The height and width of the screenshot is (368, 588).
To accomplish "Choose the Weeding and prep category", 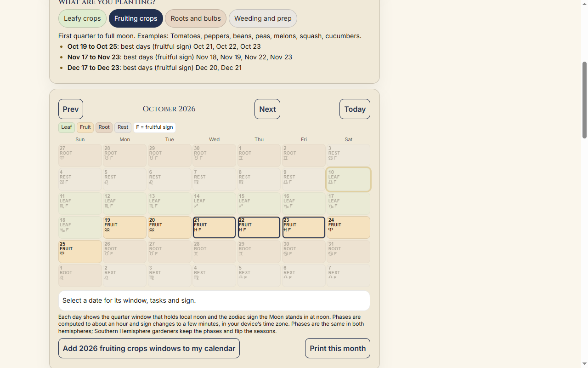I will click(x=263, y=18).
